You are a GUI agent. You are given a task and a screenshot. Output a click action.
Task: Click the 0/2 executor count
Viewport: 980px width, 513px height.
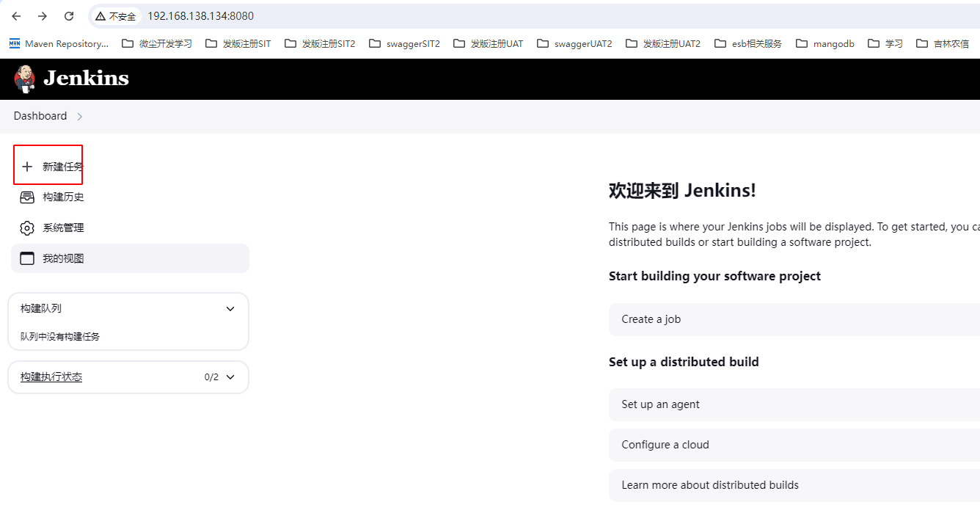pos(211,377)
